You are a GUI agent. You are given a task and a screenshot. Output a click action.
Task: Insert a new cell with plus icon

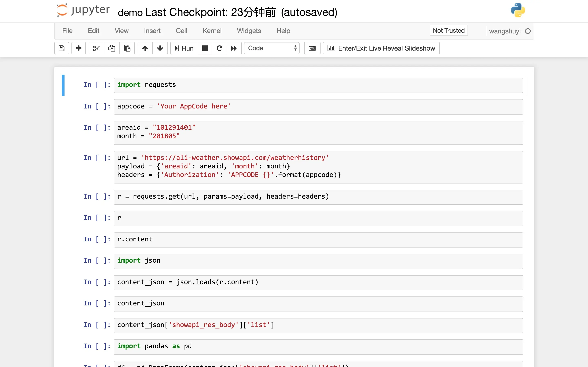78,48
